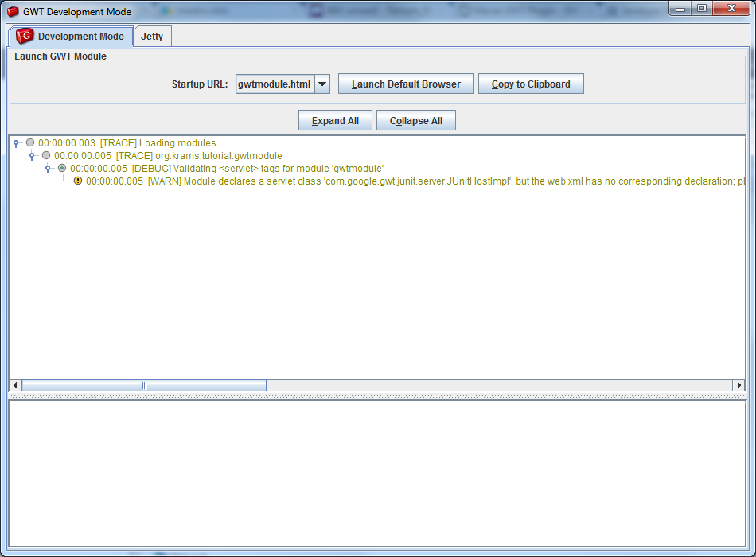This screenshot has height=557, width=756.
Task: Click the left scroll arrow of the log scrollbar
Action: click(x=14, y=385)
